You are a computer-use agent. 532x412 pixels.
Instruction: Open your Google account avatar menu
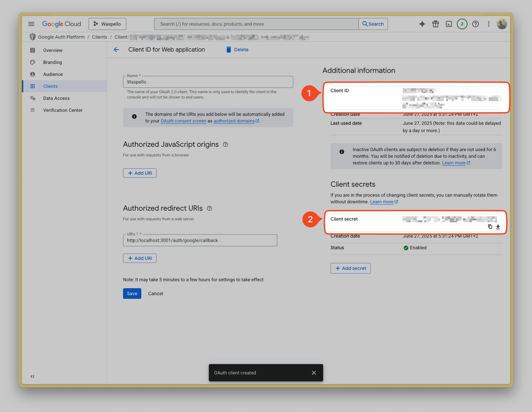click(502, 24)
